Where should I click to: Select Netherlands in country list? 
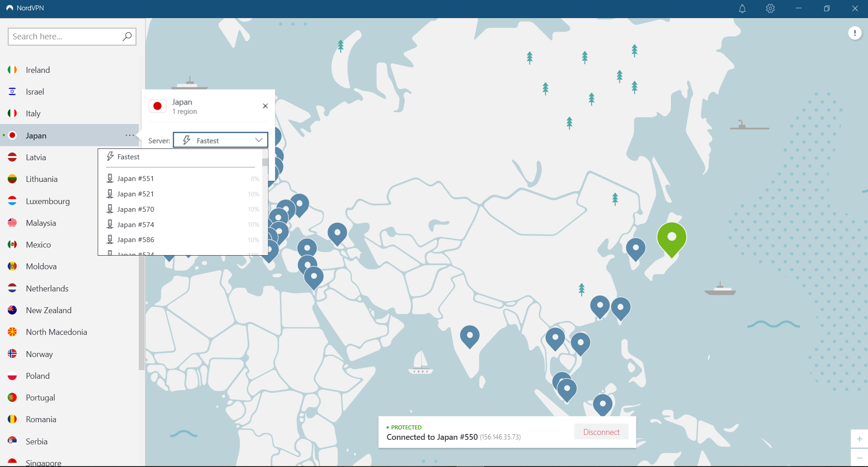click(x=69, y=288)
